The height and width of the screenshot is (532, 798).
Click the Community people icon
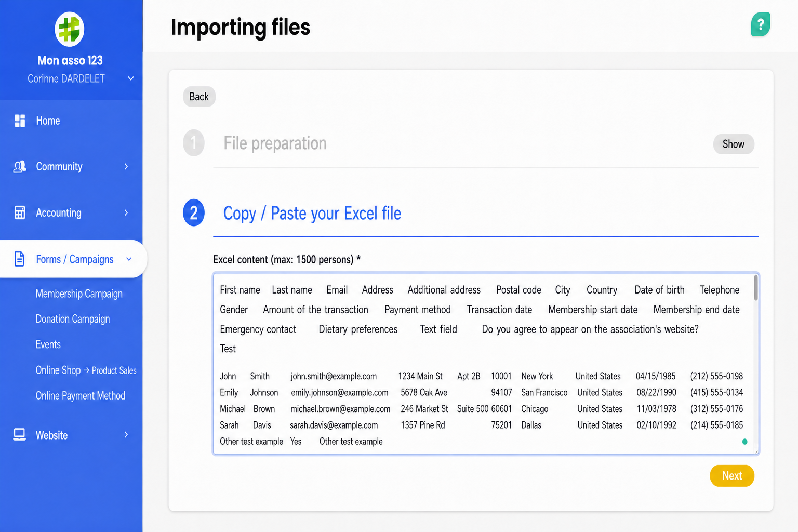[20, 167]
